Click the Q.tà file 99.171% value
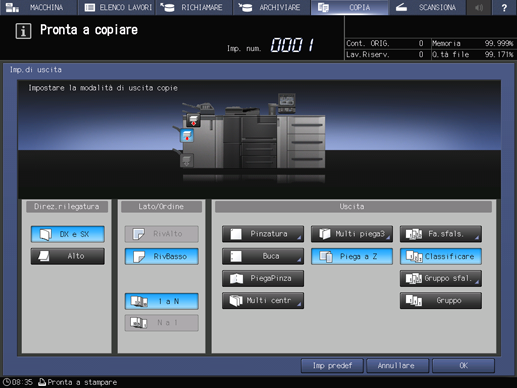Image resolution: width=517 pixels, height=388 pixels. pos(499,55)
